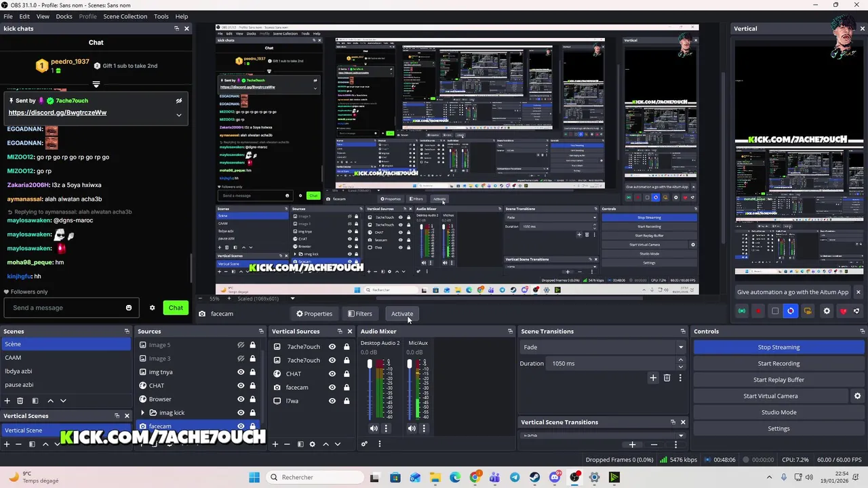Expand the imag kick group

142,413
